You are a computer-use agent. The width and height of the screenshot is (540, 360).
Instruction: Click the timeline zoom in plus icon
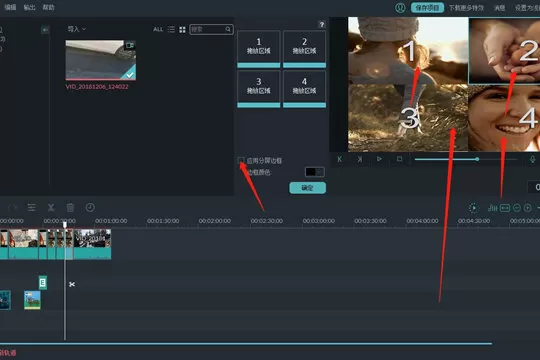527,208
